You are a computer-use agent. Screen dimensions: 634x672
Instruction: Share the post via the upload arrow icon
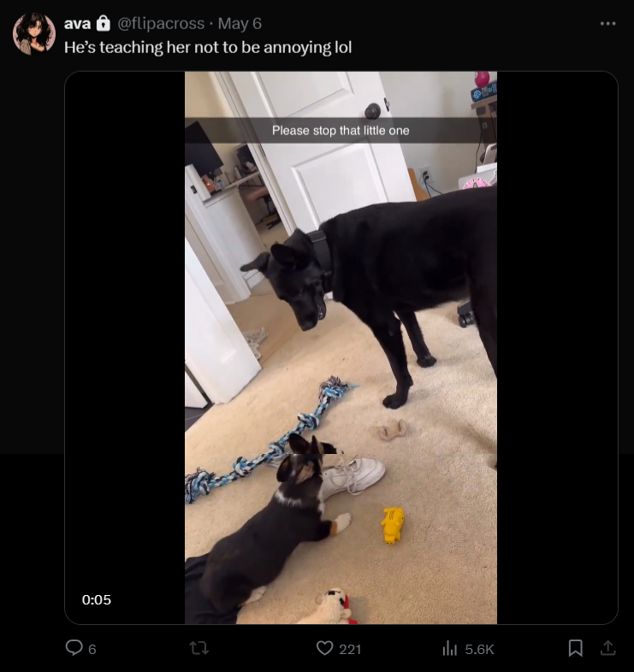point(607,648)
